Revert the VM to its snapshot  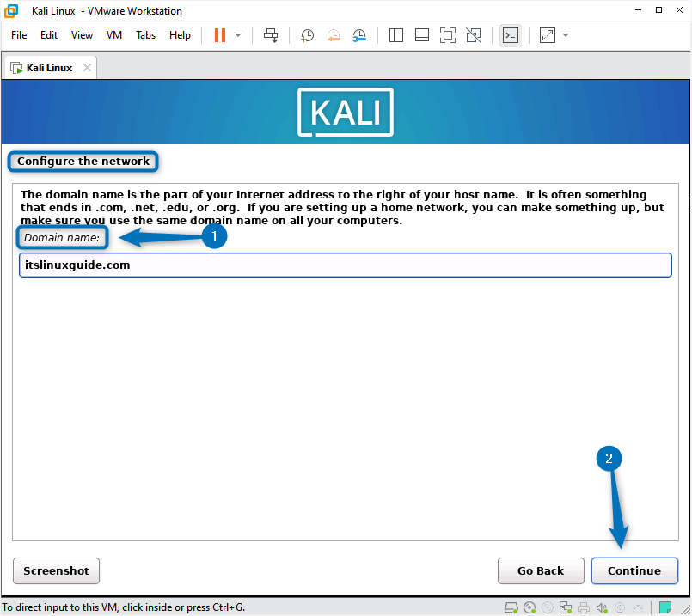[x=334, y=34]
